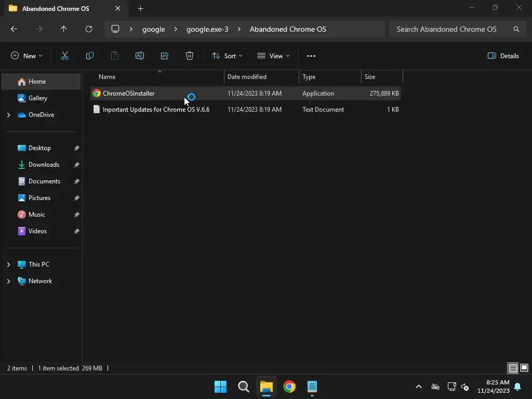532x399 pixels.
Task: Launch Google Chrome from taskbar
Action: click(289, 387)
